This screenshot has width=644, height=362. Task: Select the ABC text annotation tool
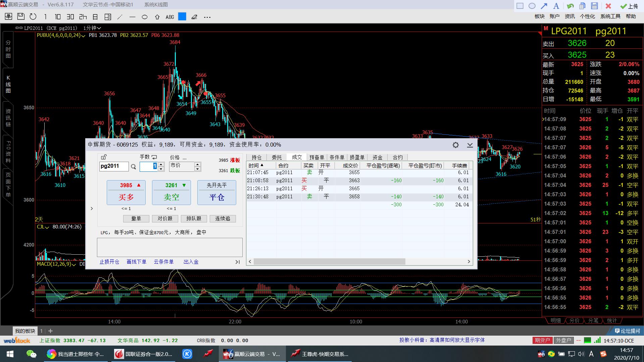(x=170, y=17)
